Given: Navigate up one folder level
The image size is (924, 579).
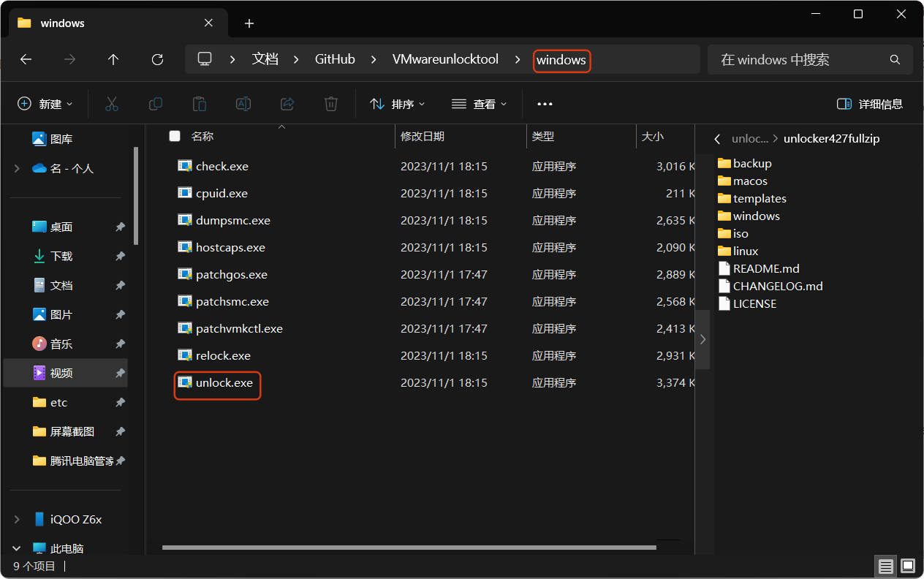Looking at the screenshot, I should 113,59.
